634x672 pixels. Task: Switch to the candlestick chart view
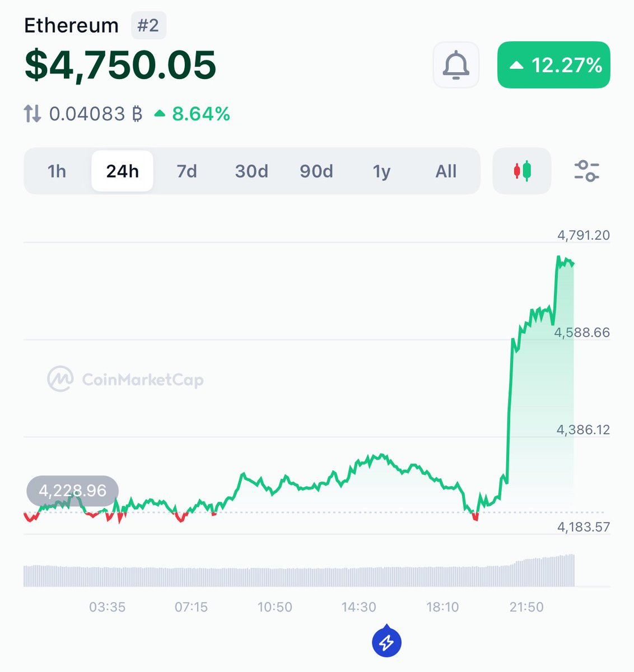[x=522, y=171]
